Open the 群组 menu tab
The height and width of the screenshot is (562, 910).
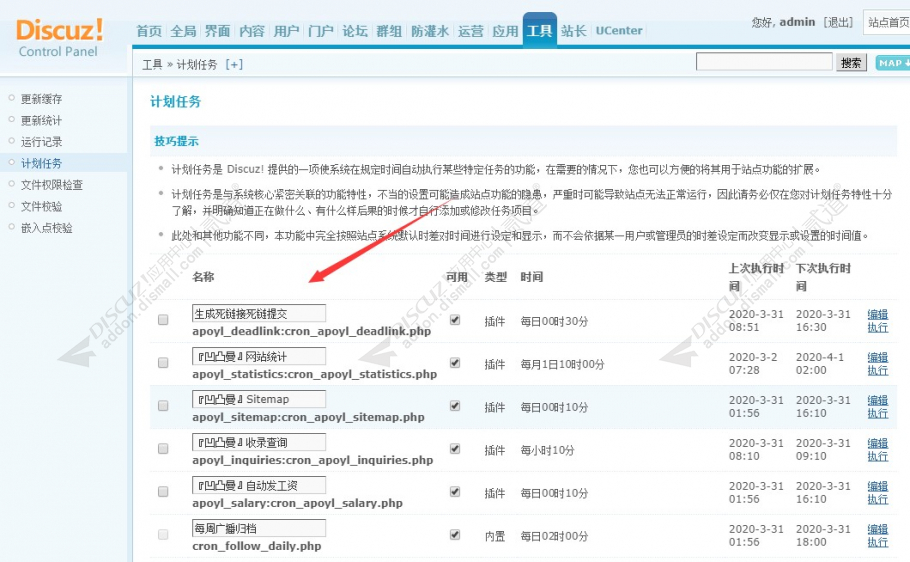point(389,31)
